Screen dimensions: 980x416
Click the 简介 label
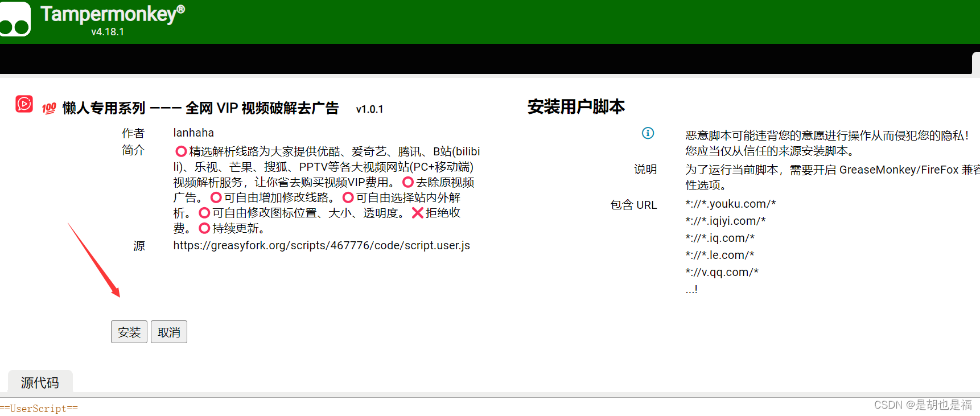point(133,150)
